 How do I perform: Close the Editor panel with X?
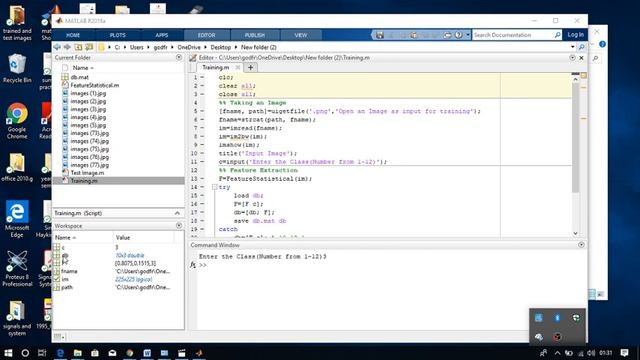point(581,58)
